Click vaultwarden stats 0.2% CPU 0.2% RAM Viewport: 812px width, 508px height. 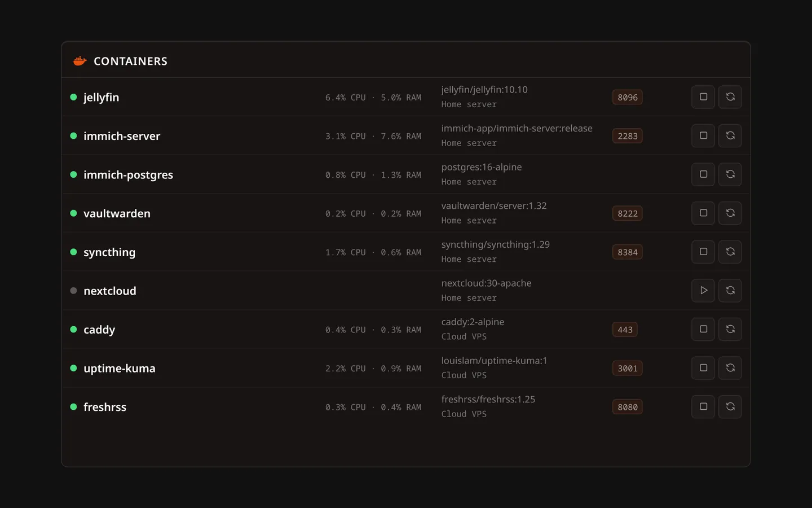(x=373, y=213)
